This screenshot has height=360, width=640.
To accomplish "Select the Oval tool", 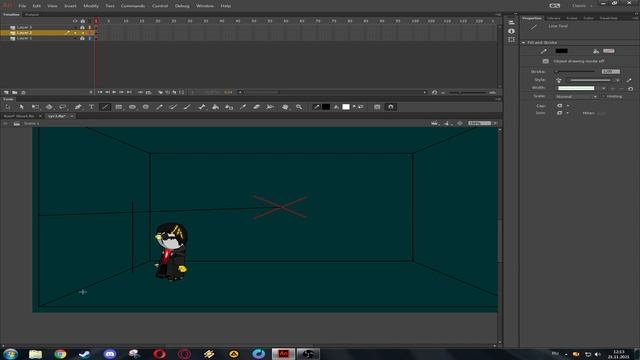I will click(x=132, y=107).
